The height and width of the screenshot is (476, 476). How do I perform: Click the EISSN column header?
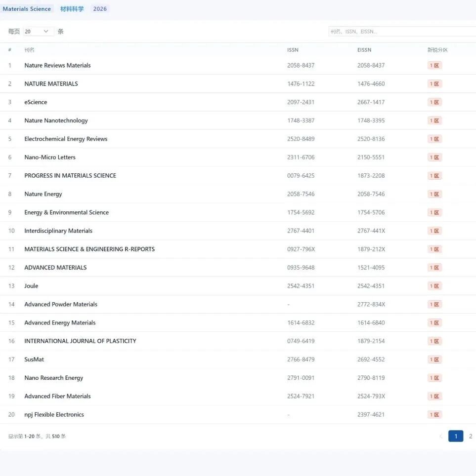pyautogui.click(x=364, y=50)
